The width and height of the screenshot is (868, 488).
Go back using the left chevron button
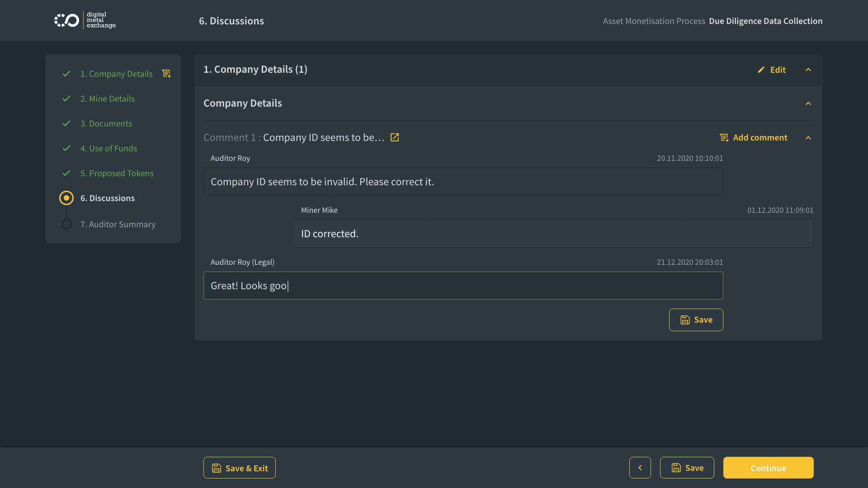click(x=640, y=468)
